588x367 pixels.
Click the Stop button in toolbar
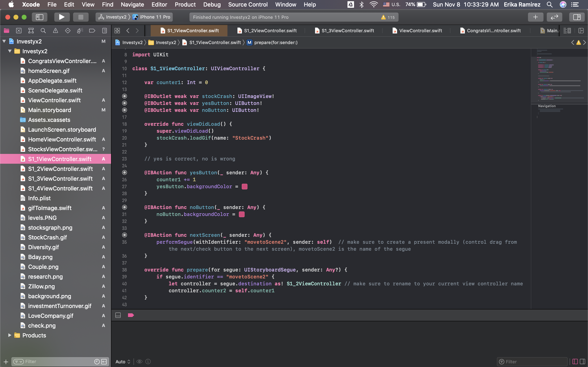pos(81,17)
